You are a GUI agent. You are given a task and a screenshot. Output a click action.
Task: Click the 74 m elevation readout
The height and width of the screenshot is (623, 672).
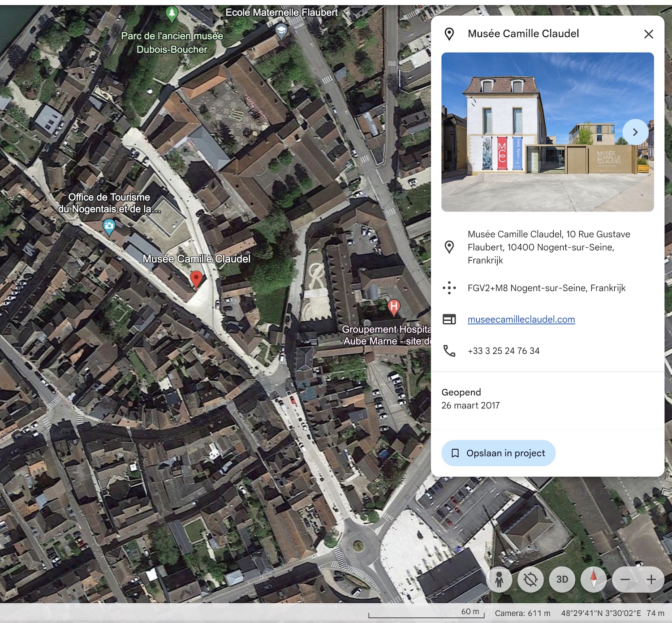click(655, 613)
